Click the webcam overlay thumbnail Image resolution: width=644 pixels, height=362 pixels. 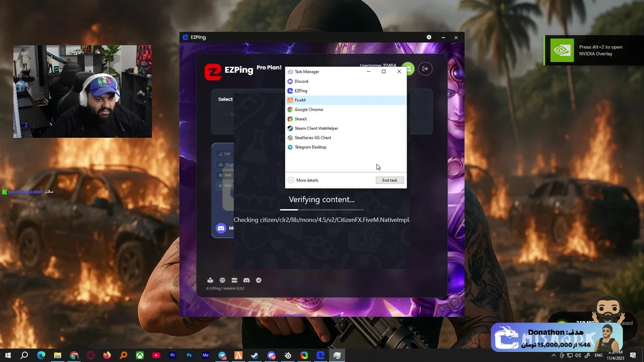pos(83,91)
